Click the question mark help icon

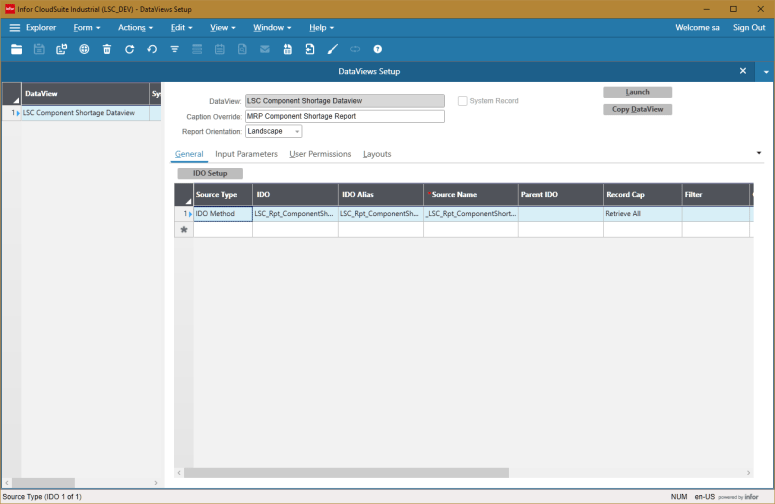[378, 49]
